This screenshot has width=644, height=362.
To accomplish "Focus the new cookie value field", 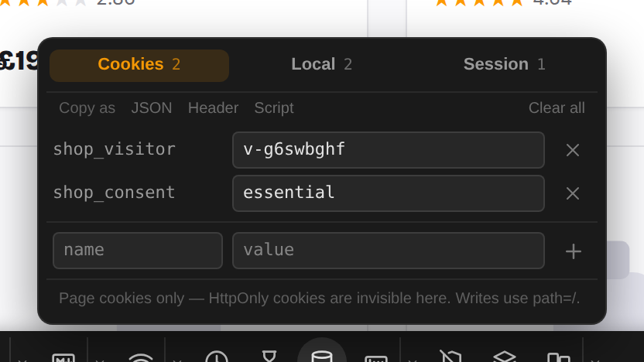I will pos(389,251).
